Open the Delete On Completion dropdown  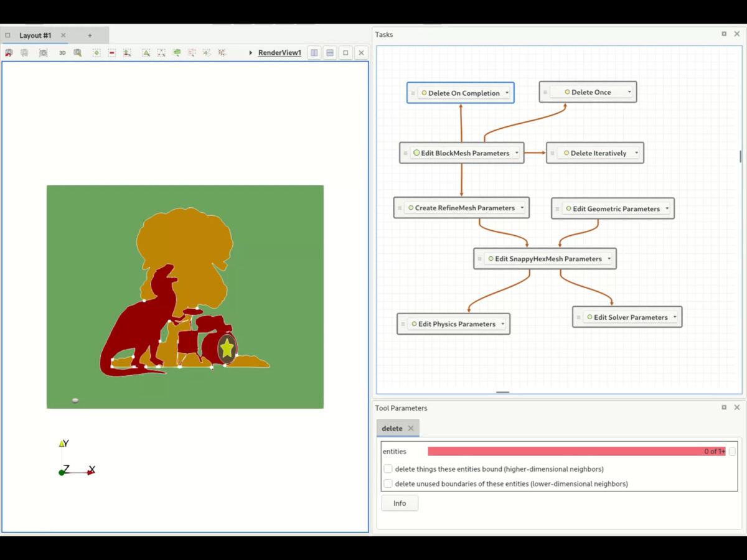point(507,92)
